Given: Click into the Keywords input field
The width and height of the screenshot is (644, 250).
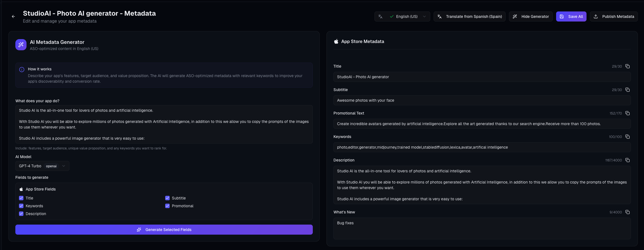Looking at the screenshot, I should click(x=482, y=147).
